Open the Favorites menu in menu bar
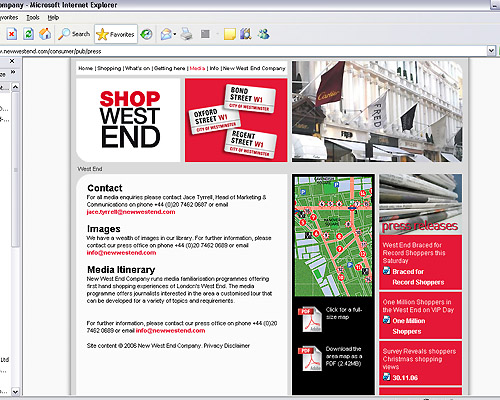The width and height of the screenshot is (500, 400). pyautogui.click(x=9, y=18)
